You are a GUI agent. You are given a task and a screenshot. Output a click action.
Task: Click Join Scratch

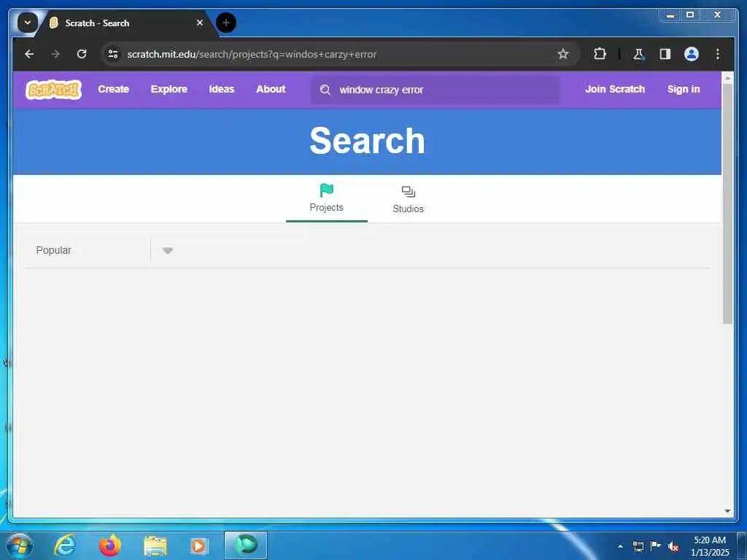pos(614,89)
